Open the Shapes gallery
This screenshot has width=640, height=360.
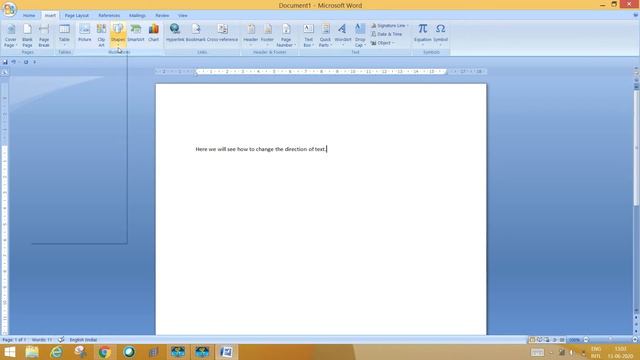[x=118, y=36]
